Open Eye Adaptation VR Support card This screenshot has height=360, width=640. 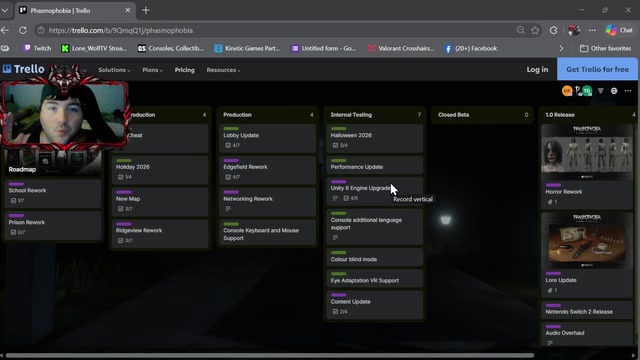pos(375,278)
